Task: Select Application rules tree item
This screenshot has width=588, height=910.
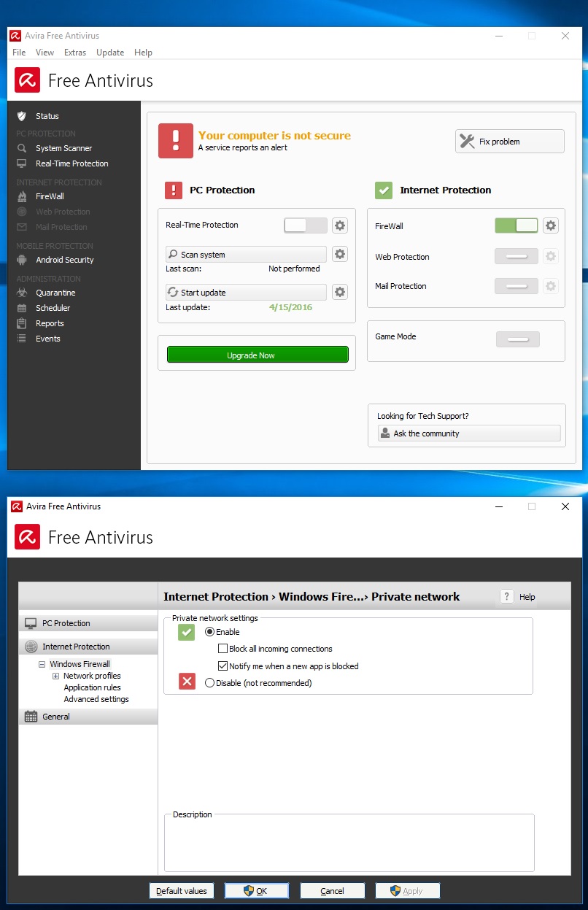Action: 92,687
